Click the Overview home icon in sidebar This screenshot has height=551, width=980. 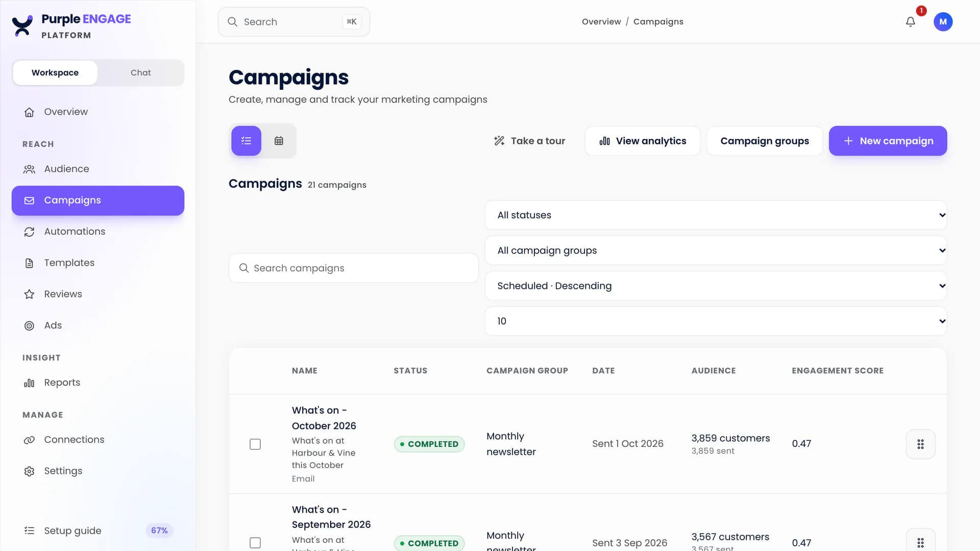pos(29,112)
